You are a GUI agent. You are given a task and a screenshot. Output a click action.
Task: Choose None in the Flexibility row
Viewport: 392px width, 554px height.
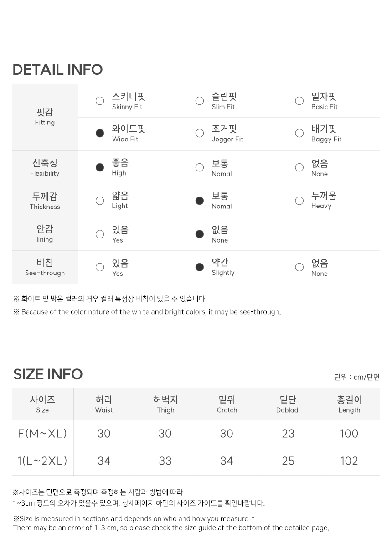(299, 167)
